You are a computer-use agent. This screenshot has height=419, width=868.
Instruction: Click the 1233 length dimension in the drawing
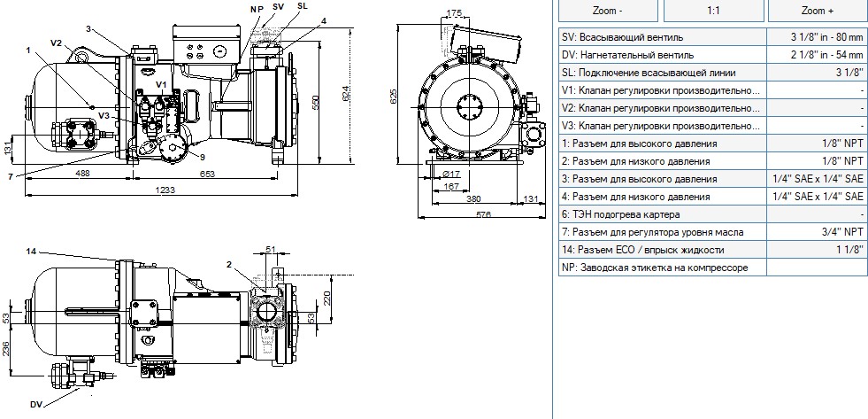point(165,190)
